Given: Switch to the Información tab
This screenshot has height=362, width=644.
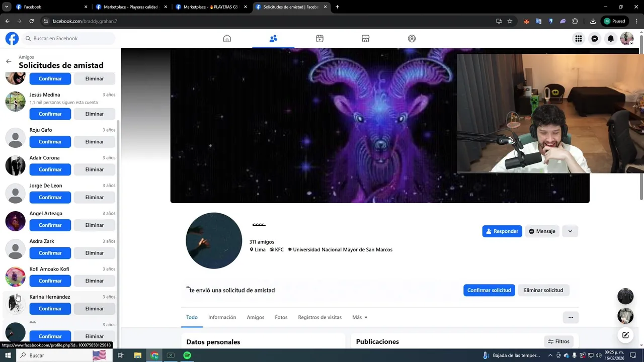Looking at the screenshot, I should (222, 318).
